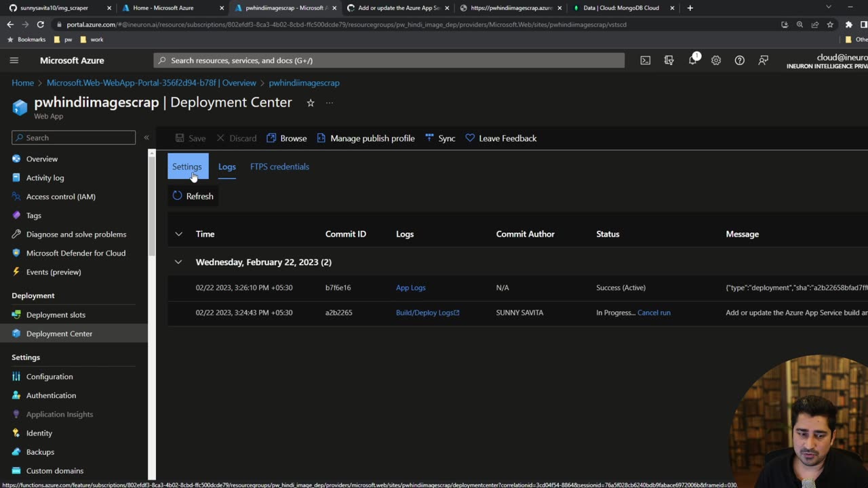Open the notifications bell
This screenshot has width=868, height=488.
(692, 60)
